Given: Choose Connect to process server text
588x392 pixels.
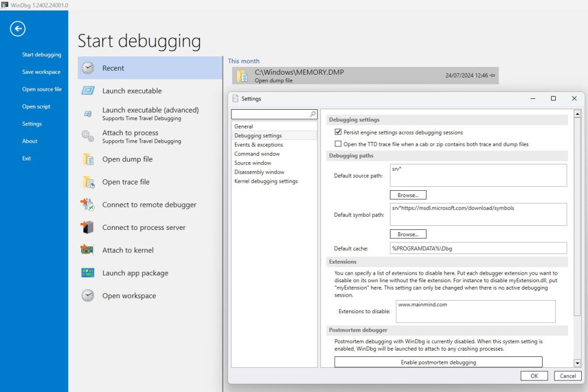Looking at the screenshot, I should coord(144,228).
